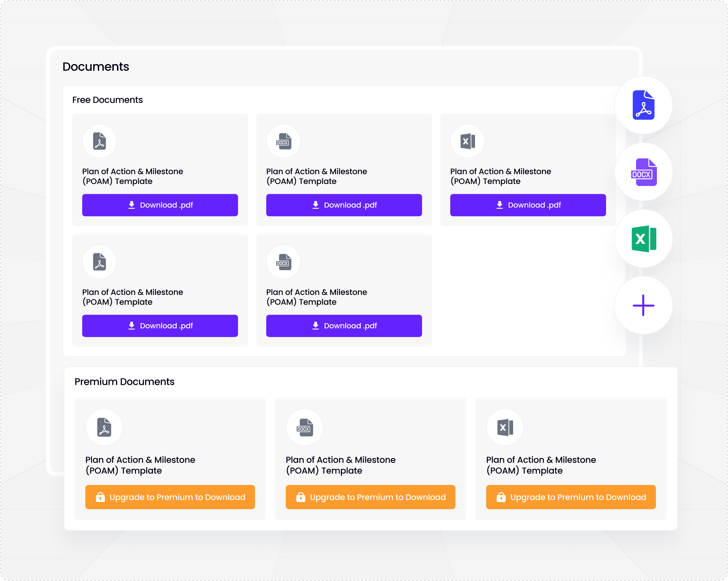
Task: Upgrade to Premium on first premium card
Action: point(170,497)
